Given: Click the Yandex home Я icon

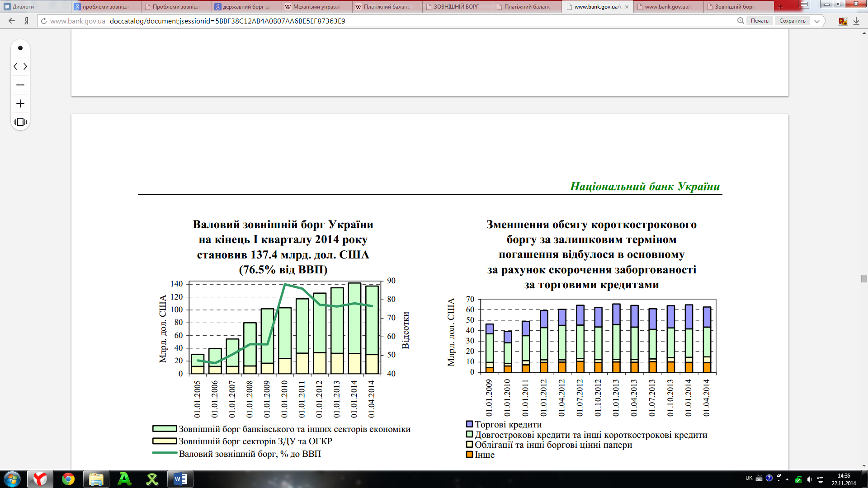Looking at the screenshot, I should (x=27, y=21).
